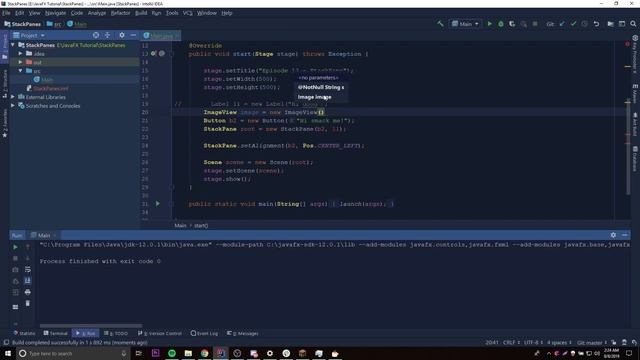Expand External Libraries node
640x360 pixels.
coord(13,97)
